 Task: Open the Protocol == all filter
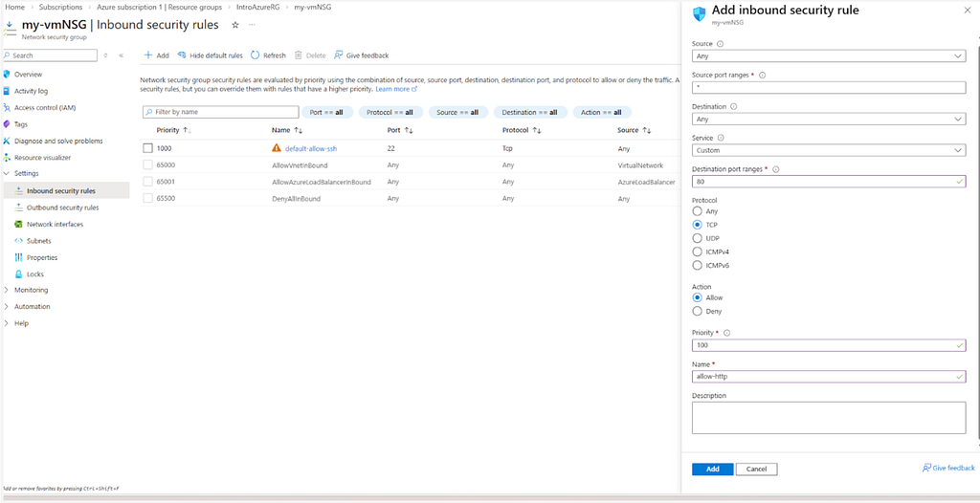[x=390, y=113]
